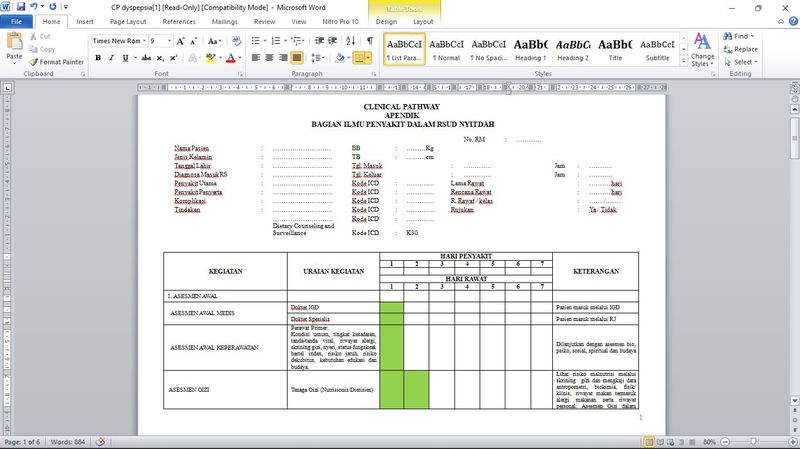Click the Paste icon in Clipboard
The width and height of the screenshot is (800, 449).
(x=14, y=45)
